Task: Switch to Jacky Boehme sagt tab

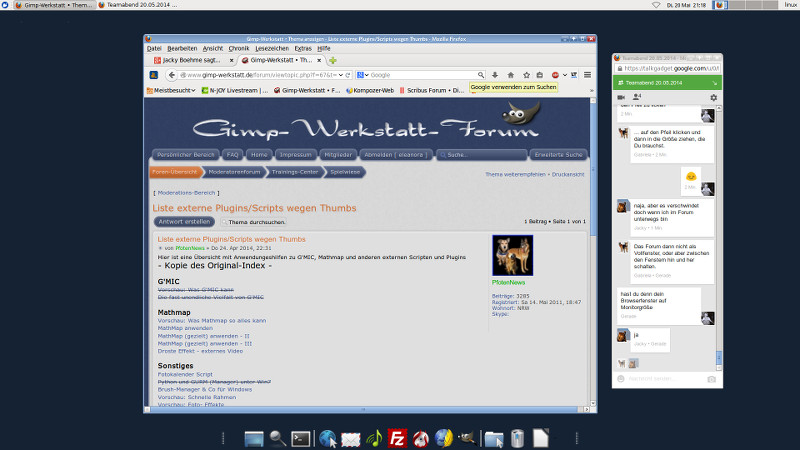Action: 192,60
